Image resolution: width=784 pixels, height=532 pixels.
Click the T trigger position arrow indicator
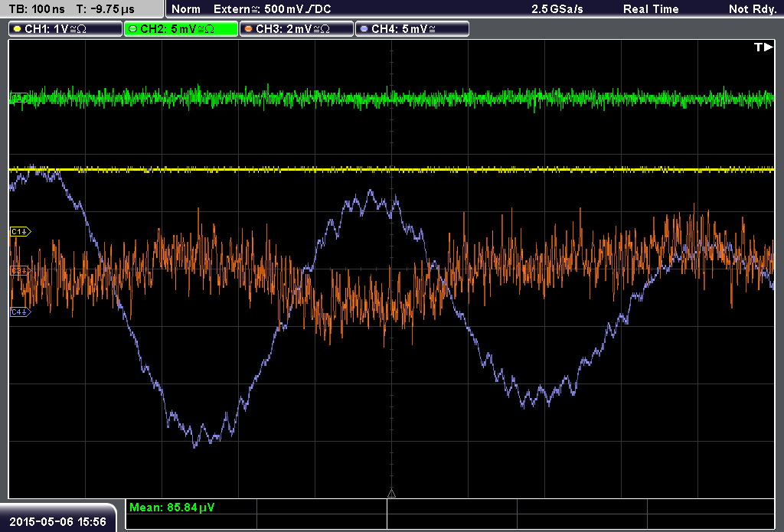coord(763,47)
